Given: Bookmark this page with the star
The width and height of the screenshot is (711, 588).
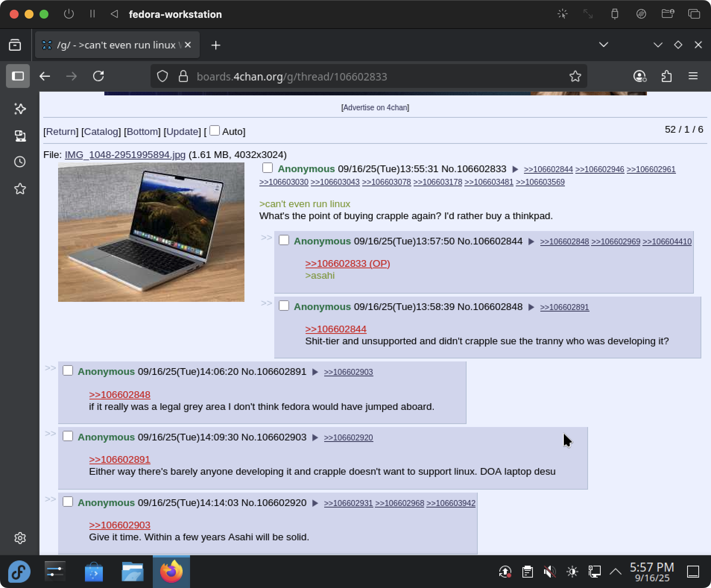Looking at the screenshot, I should point(575,76).
